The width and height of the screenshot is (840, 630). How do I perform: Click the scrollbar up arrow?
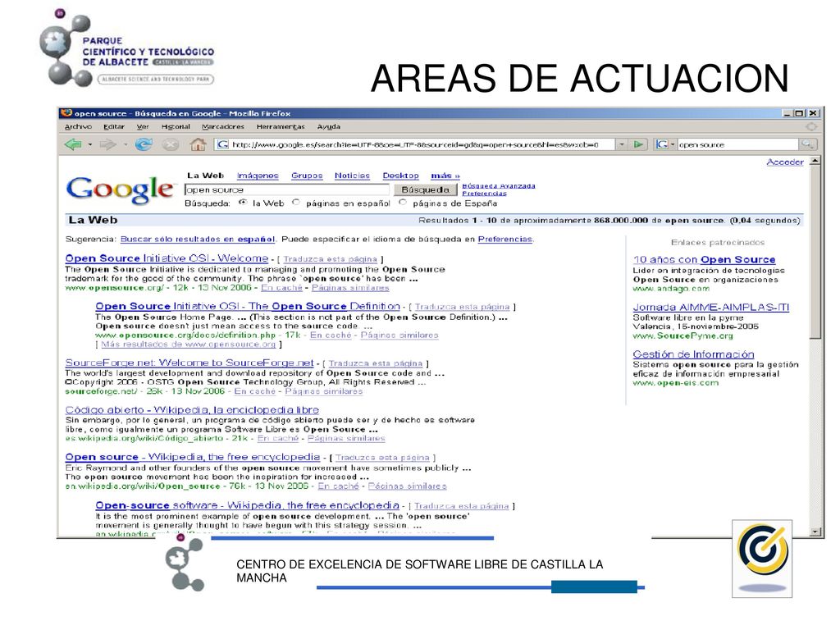tap(815, 161)
